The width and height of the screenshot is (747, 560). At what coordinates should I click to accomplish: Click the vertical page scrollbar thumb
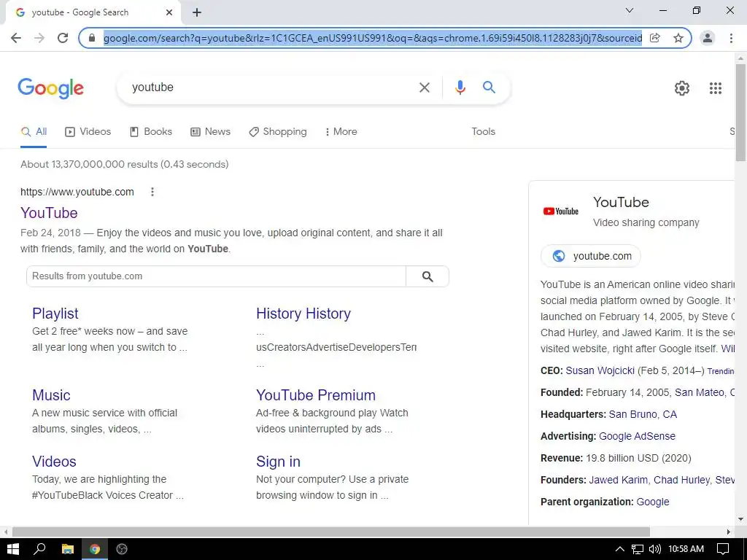point(740,112)
